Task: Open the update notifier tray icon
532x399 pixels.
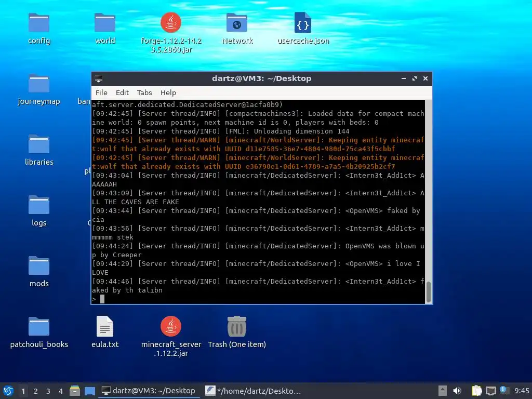Action: [503, 390]
